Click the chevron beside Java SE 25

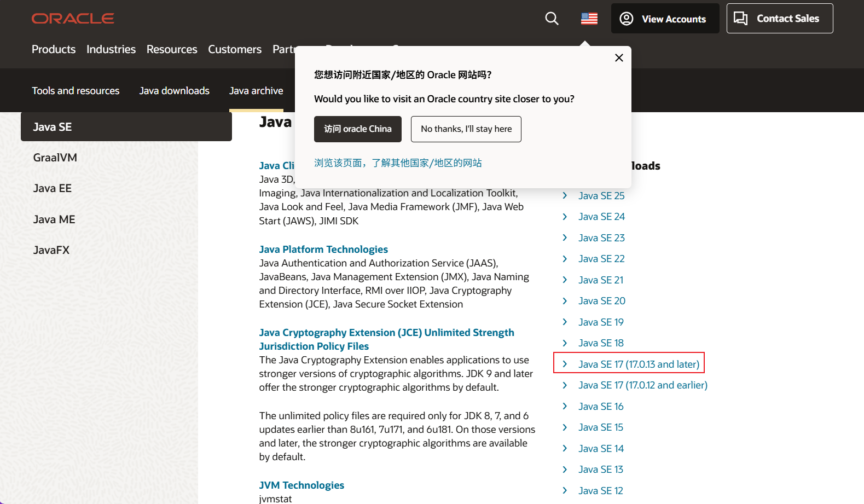point(565,195)
